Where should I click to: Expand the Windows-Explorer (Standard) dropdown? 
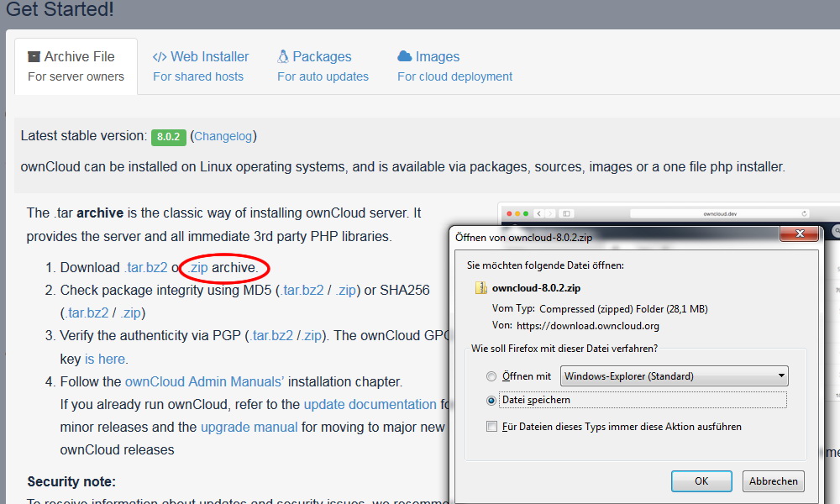click(x=674, y=375)
